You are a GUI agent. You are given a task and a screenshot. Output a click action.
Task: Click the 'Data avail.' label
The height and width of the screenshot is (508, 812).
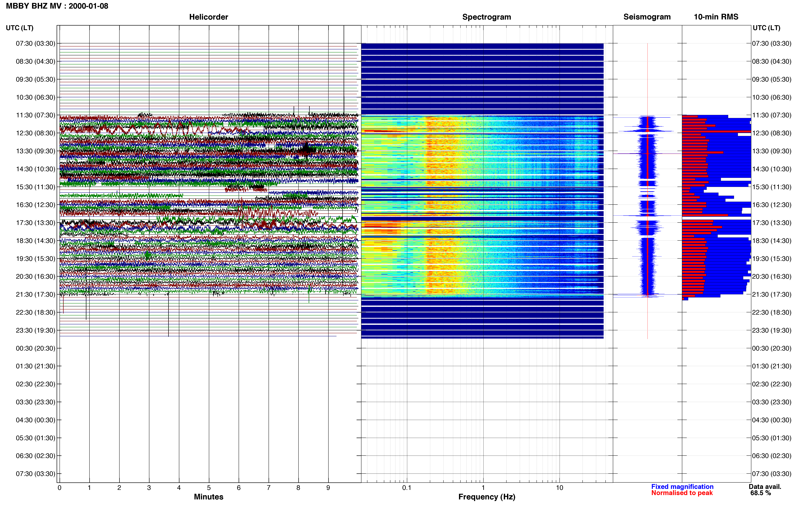(765, 486)
